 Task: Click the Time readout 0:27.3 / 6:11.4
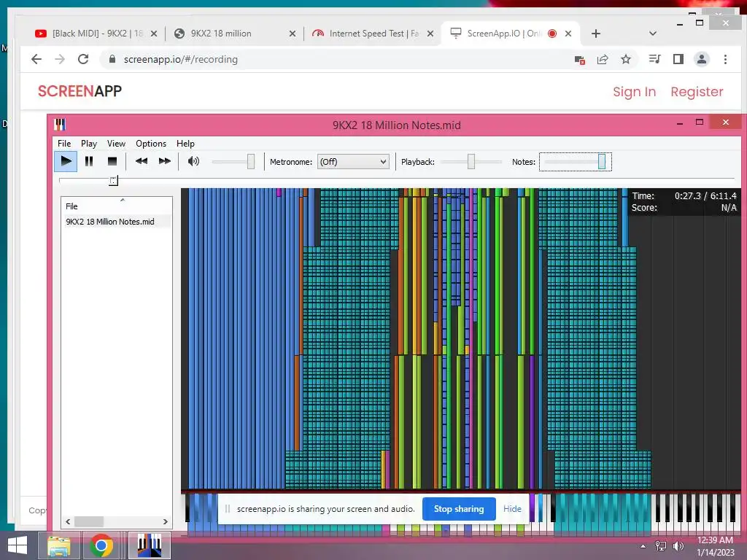[x=684, y=195]
